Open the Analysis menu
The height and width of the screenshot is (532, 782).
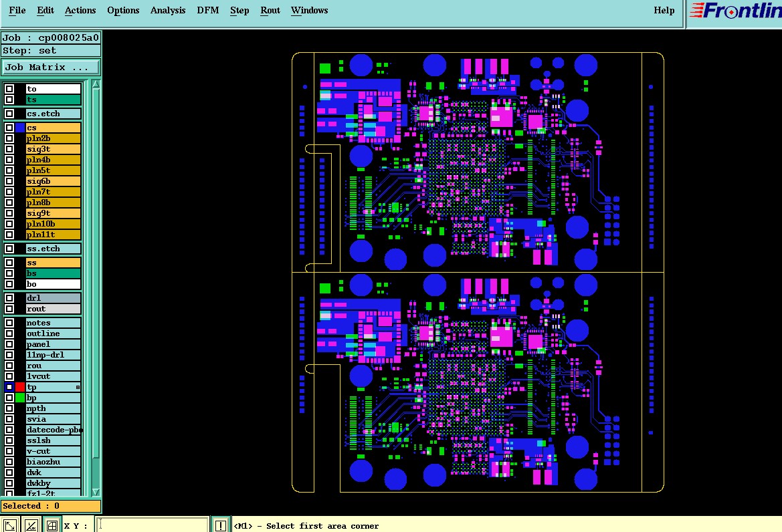click(167, 11)
